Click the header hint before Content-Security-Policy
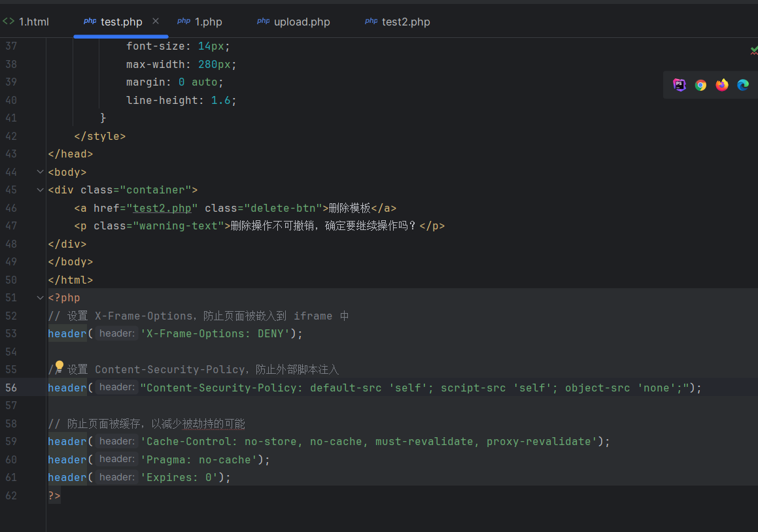The width and height of the screenshot is (758, 532). pos(117,388)
